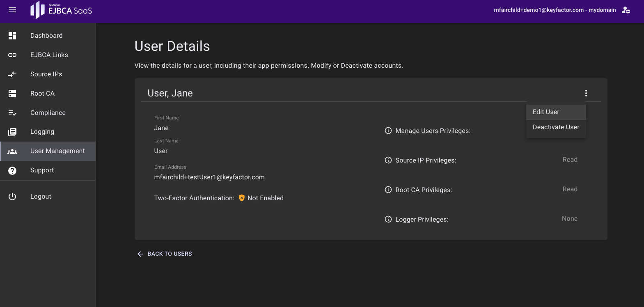Image resolution: width=644 pixels, height=307 pixels.
Task: Click info icon beside Manage Users Privileges
Action: 388,131
